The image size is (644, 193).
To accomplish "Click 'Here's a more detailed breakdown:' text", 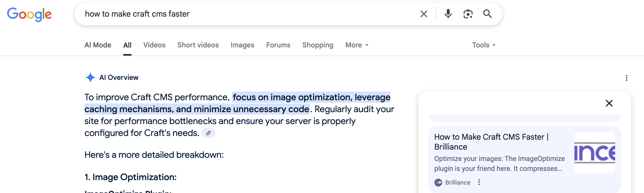I will [x=154, y=155].
